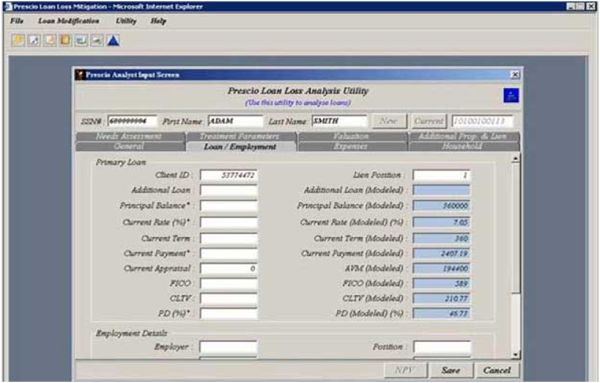Click the Principal Balance input field
This screenshot has height=383, width=600.
228,206
